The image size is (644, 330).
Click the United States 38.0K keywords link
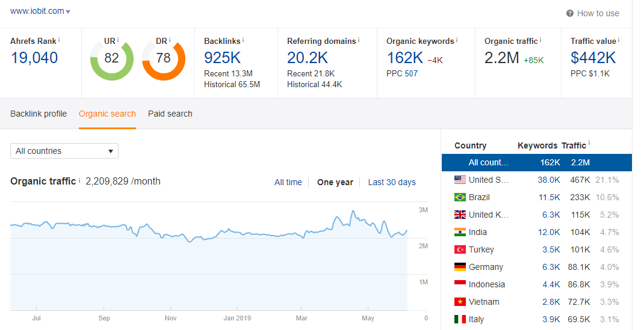pos(549,180)
